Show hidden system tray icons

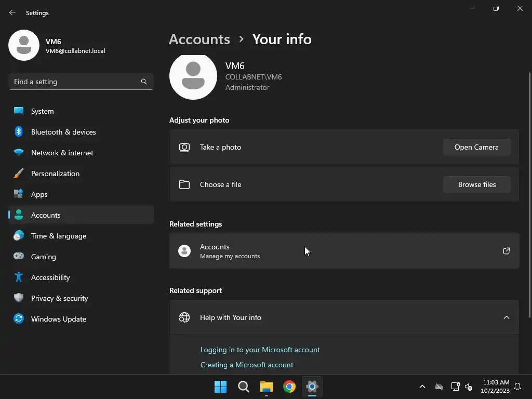pyautogui.click(x=422, y=387)
